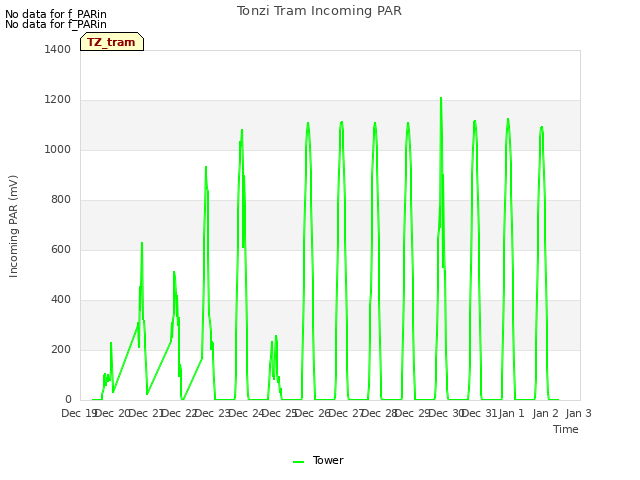
Task: Click the y-axis value 200
Action: [x=61, y=349]
